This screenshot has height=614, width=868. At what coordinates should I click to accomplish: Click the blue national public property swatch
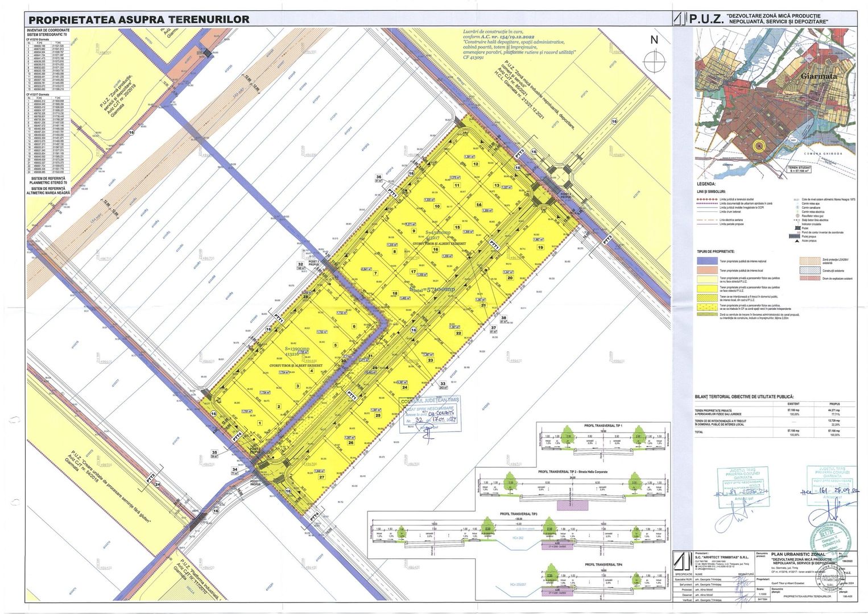tap(708, 260)
